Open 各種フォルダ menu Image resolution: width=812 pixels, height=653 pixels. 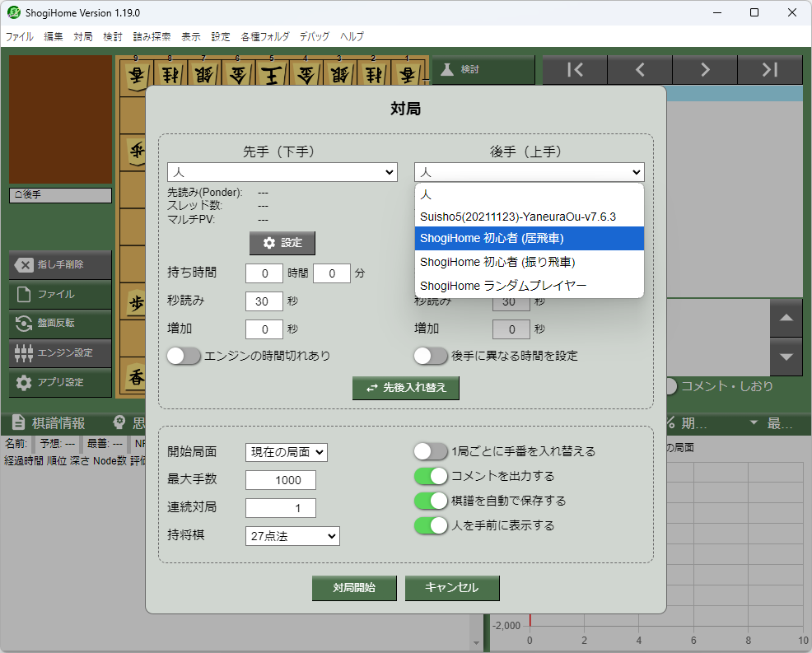pyautogui.click(x=264, y=37)
